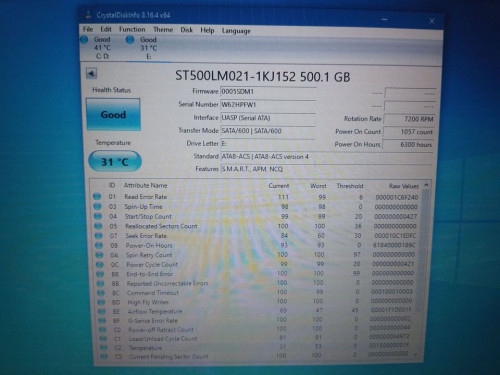This screenshot has height=375, width=500.
Task: Click the Firmware value field
Action: click(x=268, y=92)
